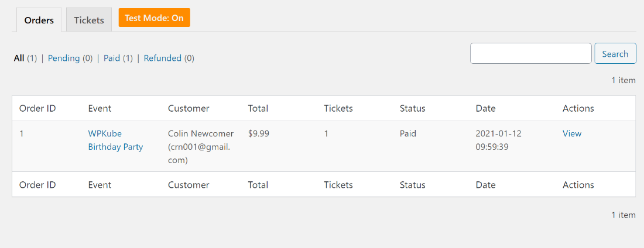Click the Tickets column header in table footer
The image size is (644, 248).
pyautogui.click(x=338, y=185)
